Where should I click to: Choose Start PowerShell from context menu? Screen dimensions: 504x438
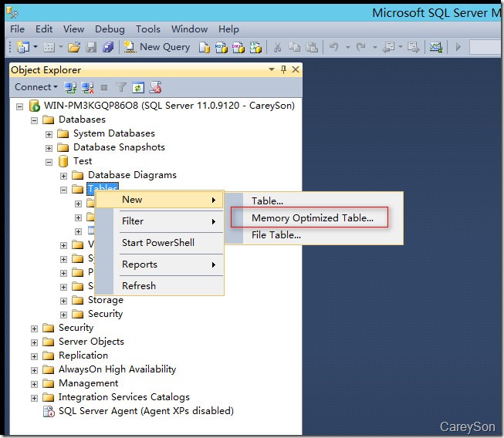(x=157, y=243)
